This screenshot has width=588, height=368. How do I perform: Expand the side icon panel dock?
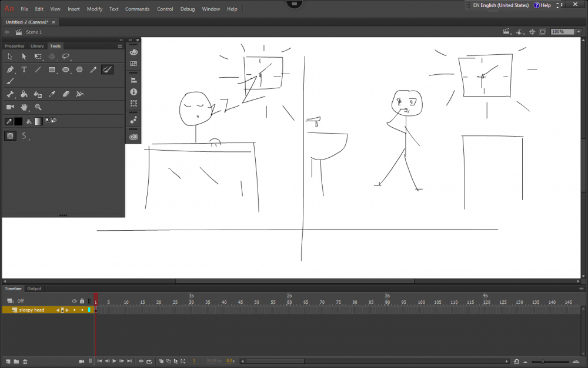[x=130, y=40]
